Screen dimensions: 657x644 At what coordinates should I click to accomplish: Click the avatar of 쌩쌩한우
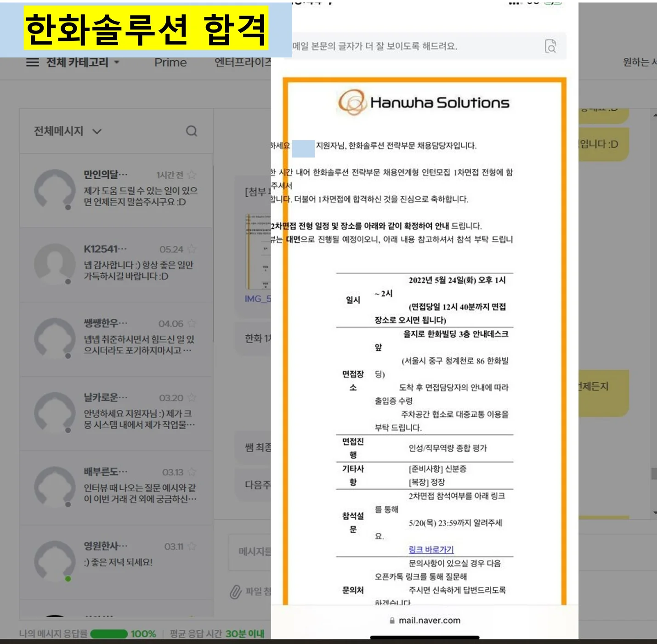click(x=55, y=339)
